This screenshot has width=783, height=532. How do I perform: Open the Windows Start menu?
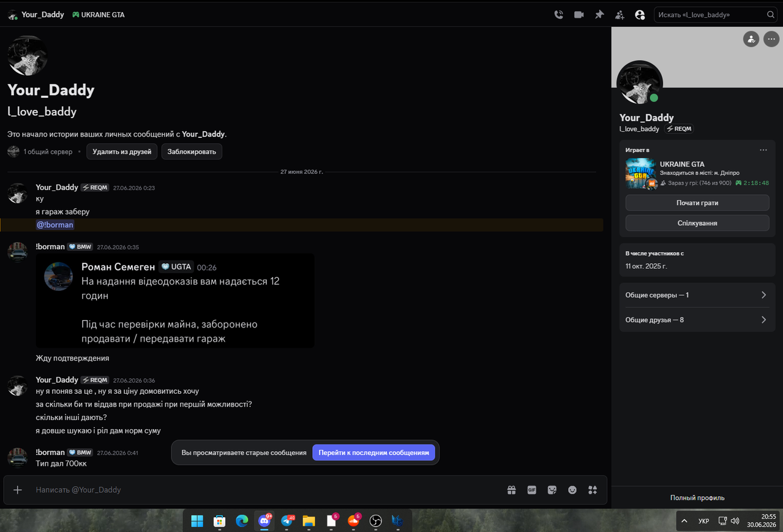[x=197, y=521]
